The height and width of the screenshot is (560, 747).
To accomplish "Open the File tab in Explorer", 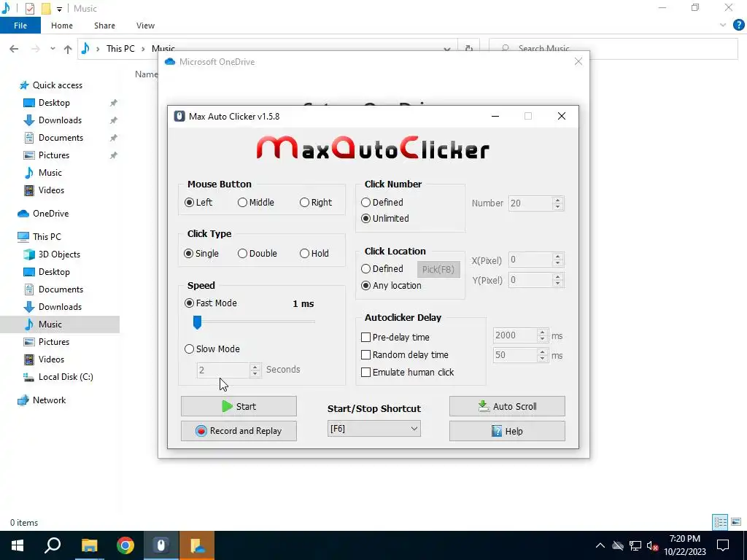I will [20, 26].
